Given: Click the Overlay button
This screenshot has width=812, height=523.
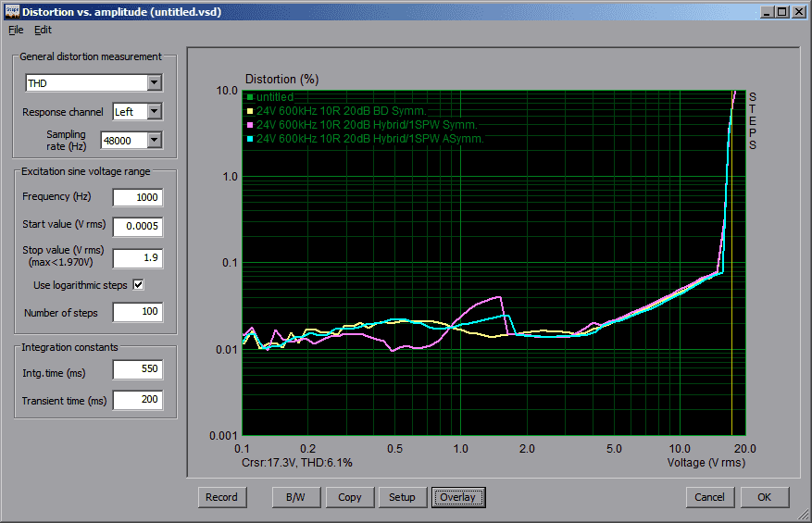Looking at the screenshot, I should click(457, 497).
